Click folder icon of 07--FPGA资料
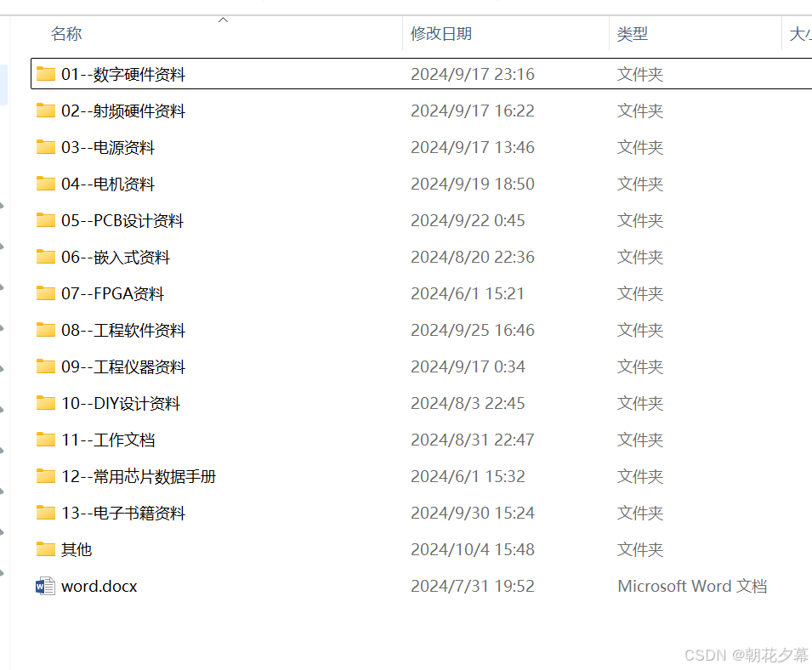 tap(46, 293)
